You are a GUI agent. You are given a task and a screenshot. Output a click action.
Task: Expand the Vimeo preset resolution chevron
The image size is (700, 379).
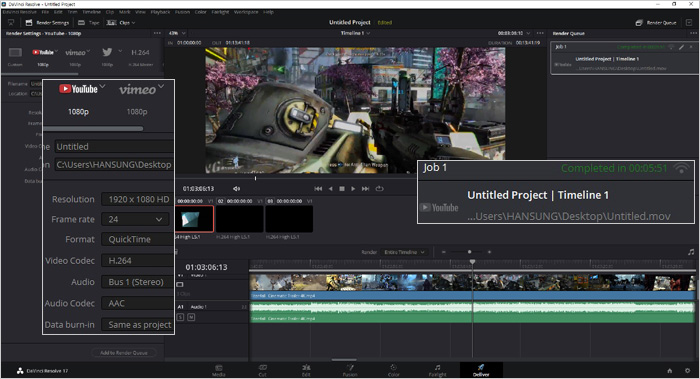[x=88, y=51]
